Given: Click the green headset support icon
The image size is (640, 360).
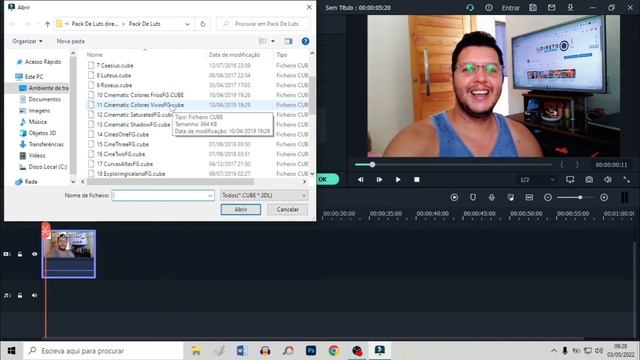Looking at the screenshot, I should [470, 7].
